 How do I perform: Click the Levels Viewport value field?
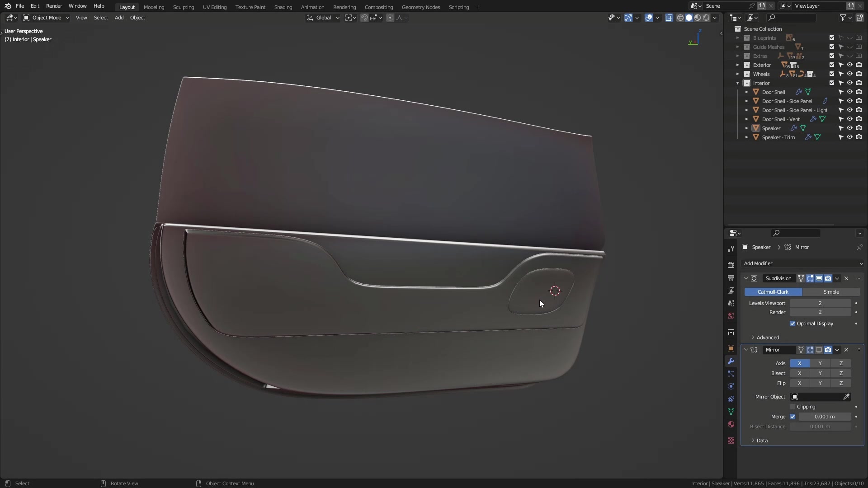820,303
